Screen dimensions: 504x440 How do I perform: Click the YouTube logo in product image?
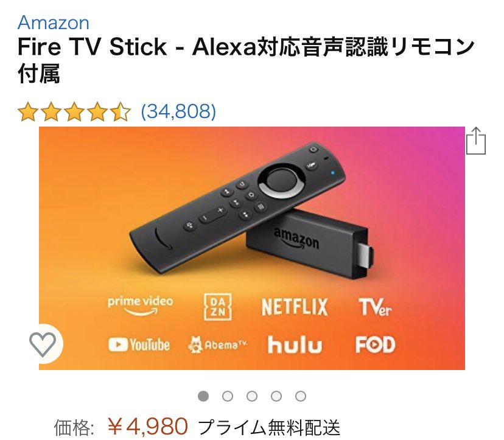click(139, 345)
